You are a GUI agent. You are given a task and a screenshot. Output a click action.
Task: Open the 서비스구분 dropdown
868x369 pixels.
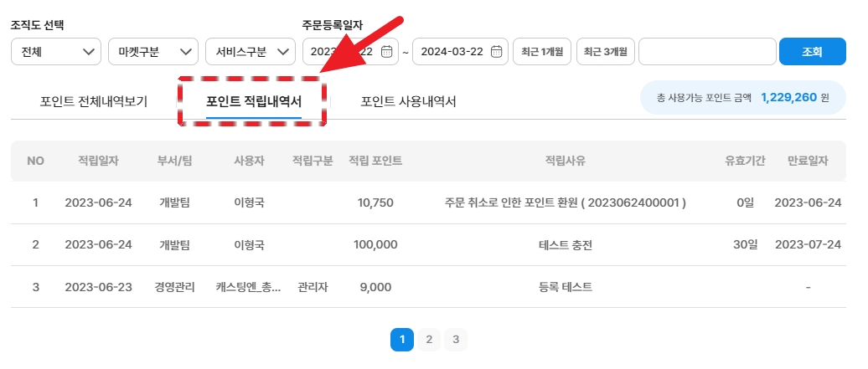coord(251,52)
